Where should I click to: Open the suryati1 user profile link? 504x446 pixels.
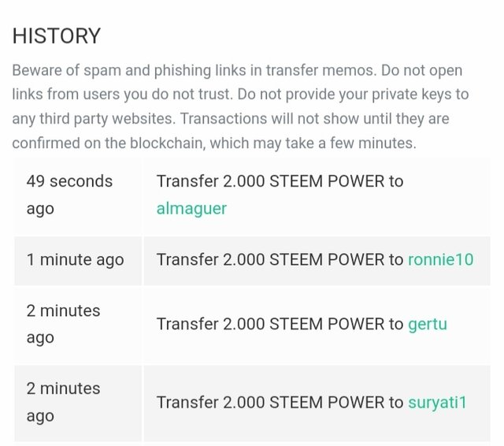tap(437, 403)
